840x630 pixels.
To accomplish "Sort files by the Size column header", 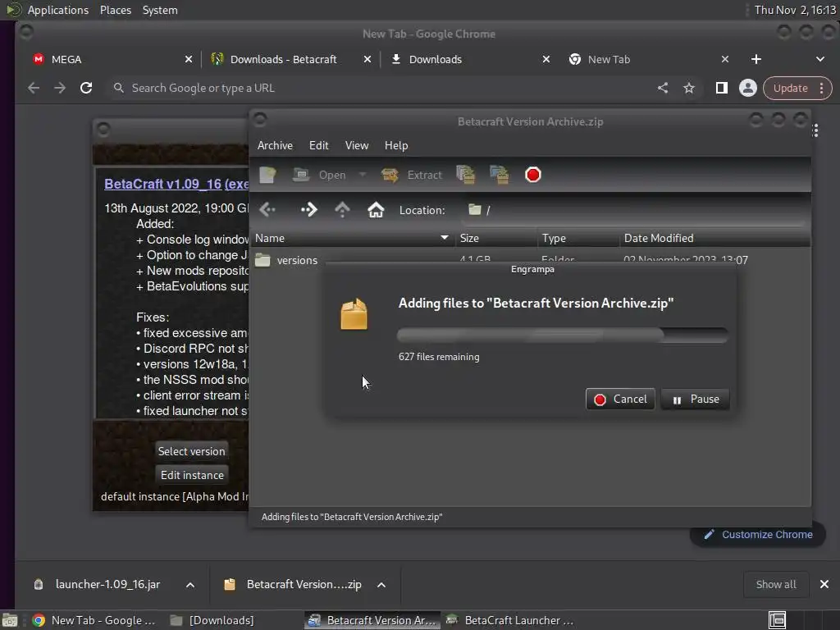I will (496, 238).
